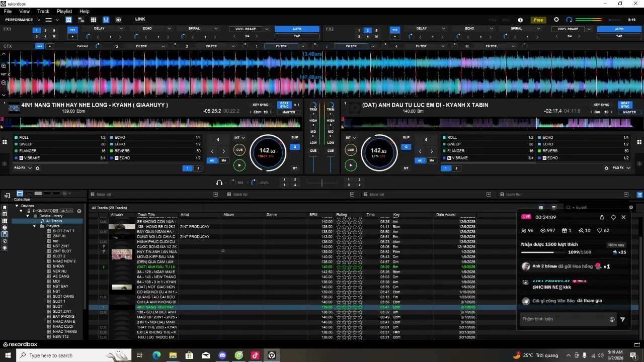Expand the Playlists tree node
The height and width of the screenshot is (362, 644).
click(x=35, y=226)
